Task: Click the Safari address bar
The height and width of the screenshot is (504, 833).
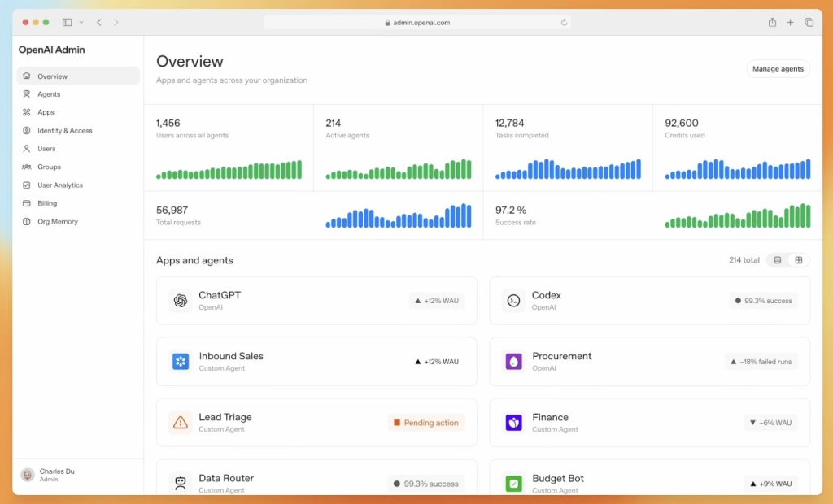Action: point(416,23)
